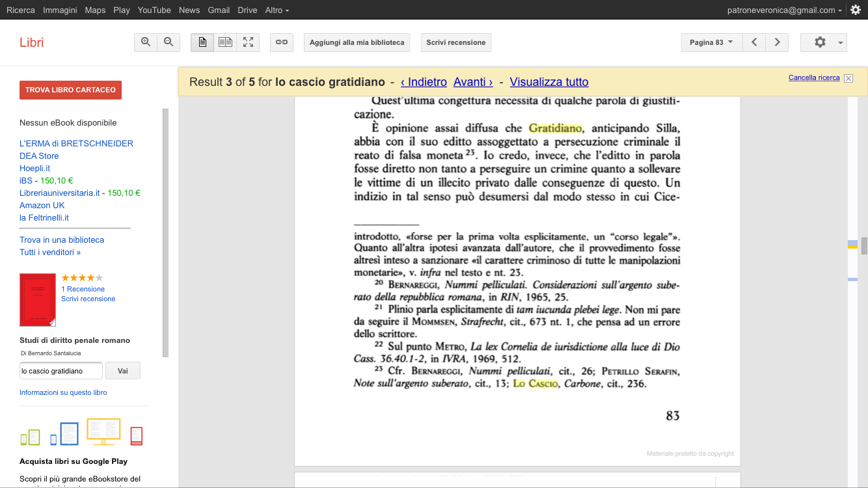
Task: Click Cancella ricerca link
Action: point(814,77)
